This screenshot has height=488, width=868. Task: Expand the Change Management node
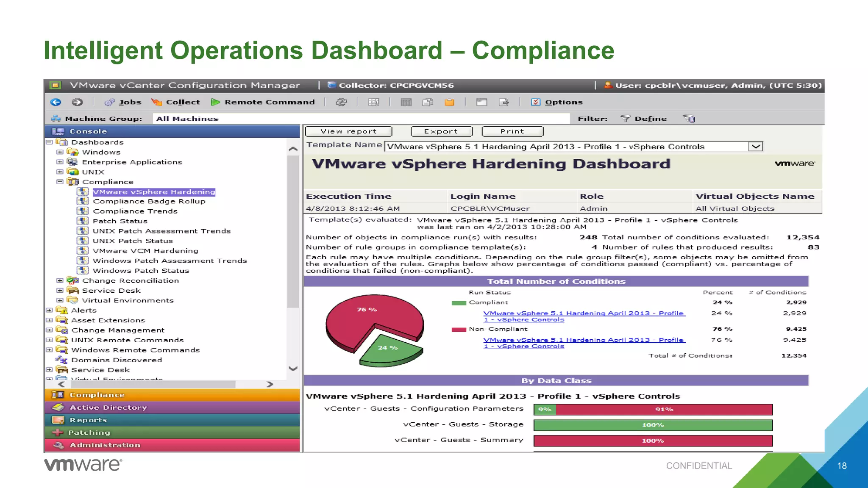tap(49, 330)
